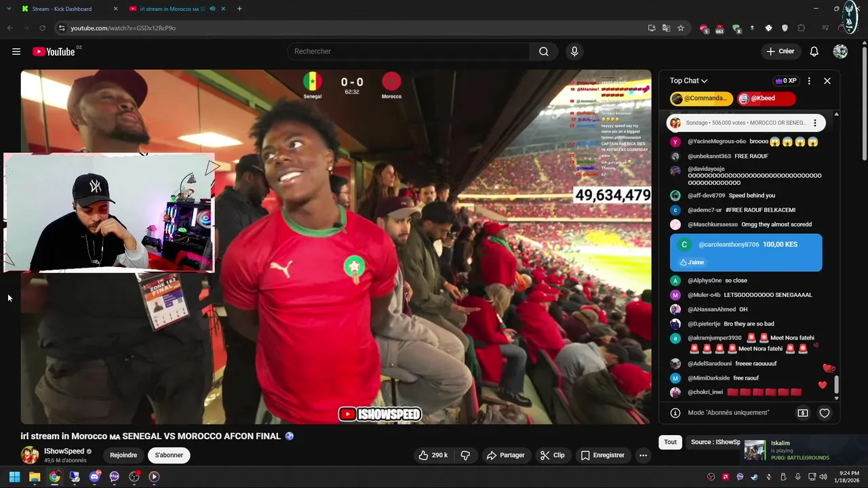Open more actions ellipsis under the video
868x488 pixels.
(x=643, y=455)
